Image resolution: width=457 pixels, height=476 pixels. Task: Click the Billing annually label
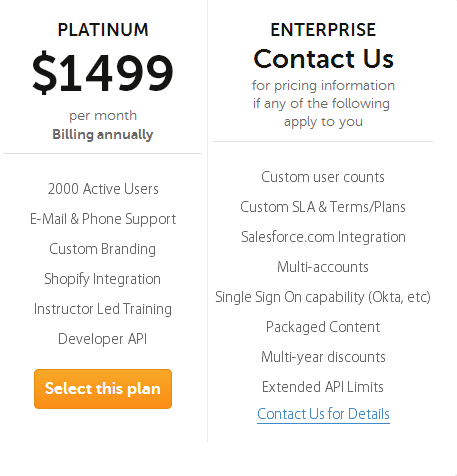click(103, 134)
